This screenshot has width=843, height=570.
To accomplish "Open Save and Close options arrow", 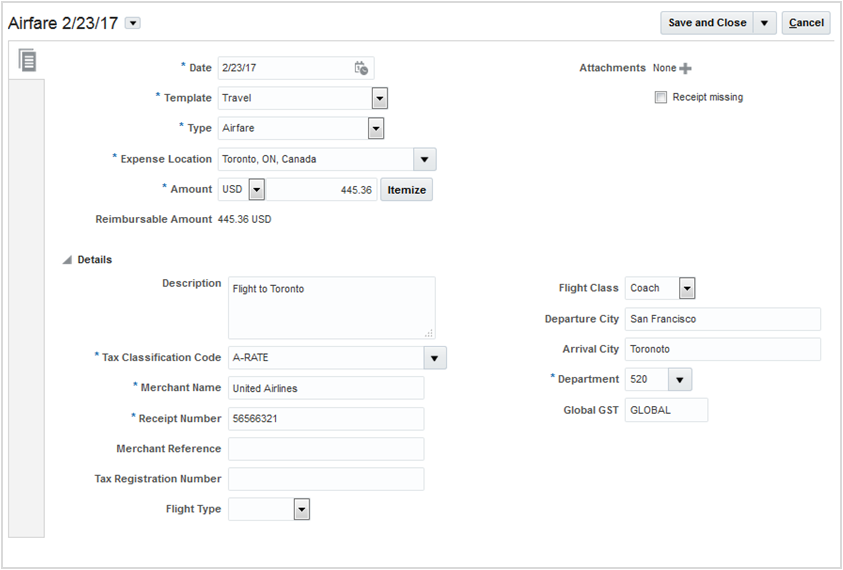I will pos(765,23).
